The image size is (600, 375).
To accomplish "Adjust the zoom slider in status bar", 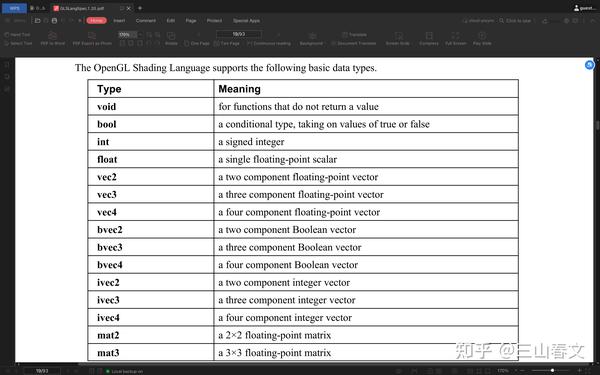I will tap(552, 370).
